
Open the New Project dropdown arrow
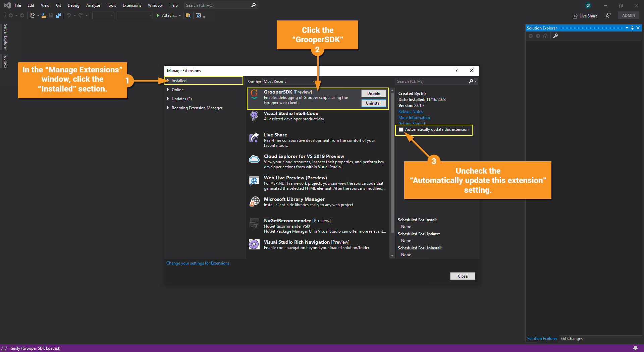tap(38, 16)
